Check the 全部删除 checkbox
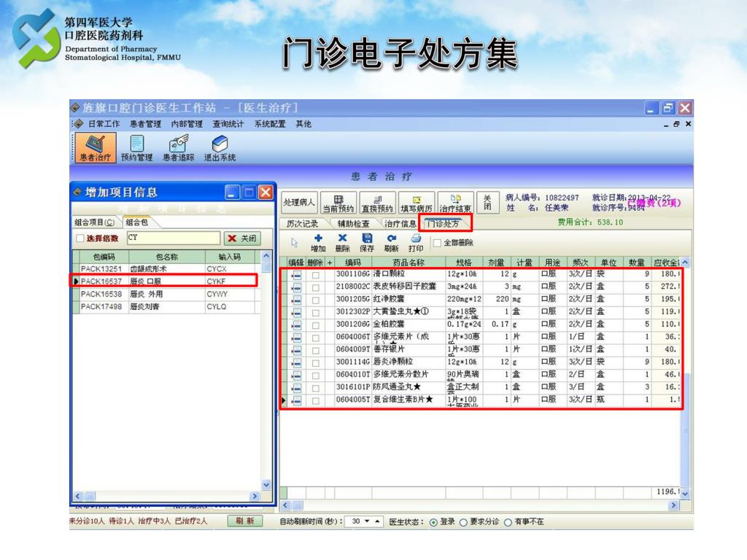This screenshot has width=747, height=560. click(437, 243)
